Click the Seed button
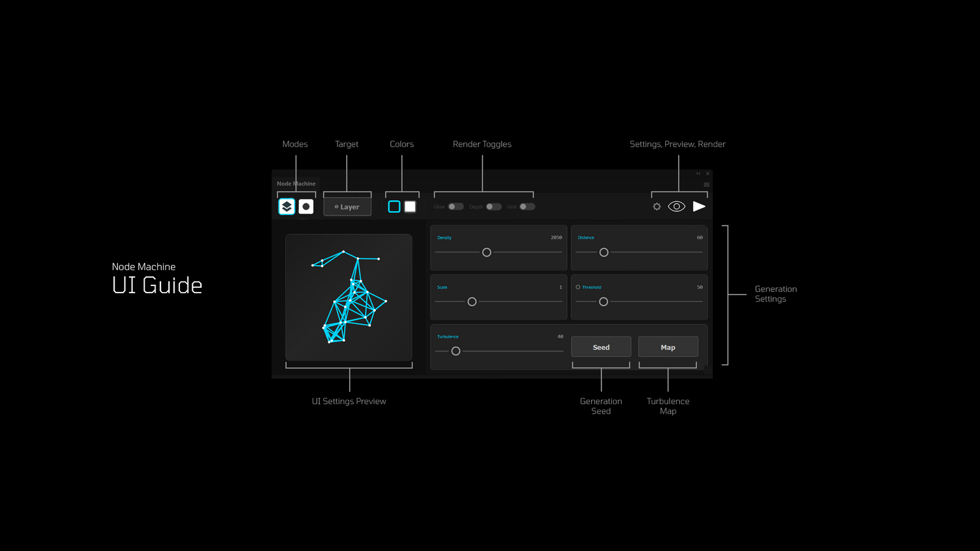Viewport: 980px width, 551px height. point(601,347)
